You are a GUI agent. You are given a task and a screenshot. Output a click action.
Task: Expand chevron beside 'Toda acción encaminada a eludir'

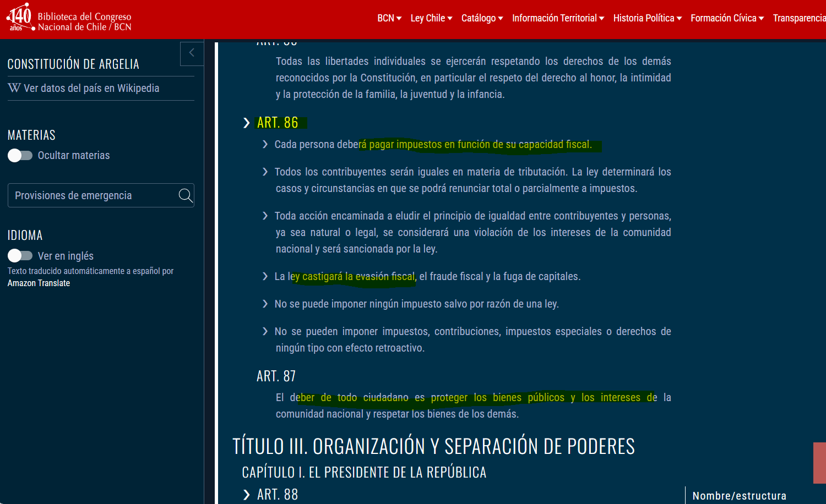click(x=265, y=216)
